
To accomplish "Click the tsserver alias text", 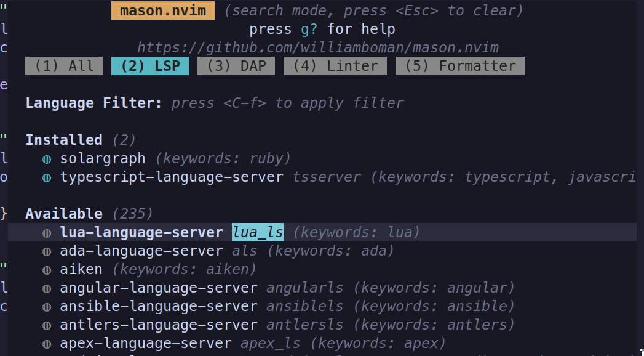I will [327, 177].
